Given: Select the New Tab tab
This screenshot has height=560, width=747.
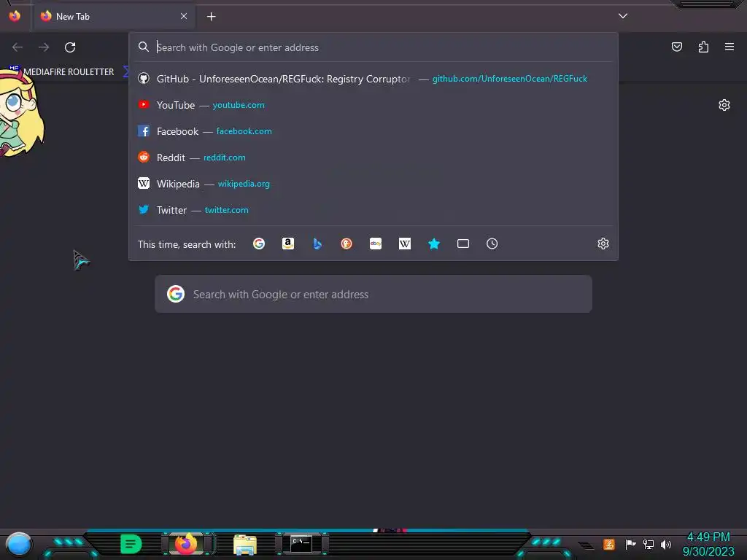Looking at the screenshot, I should click(x=113, y=16).
